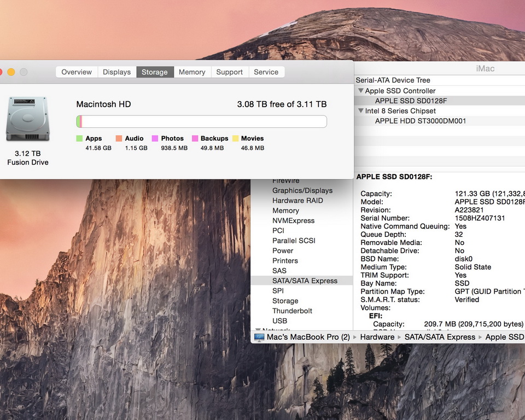Image resolution: width=525 pixels, height=420 pixels.
Task: Select Printers in the sidebar
Action: pyautogui.click(x=285, y=261)
